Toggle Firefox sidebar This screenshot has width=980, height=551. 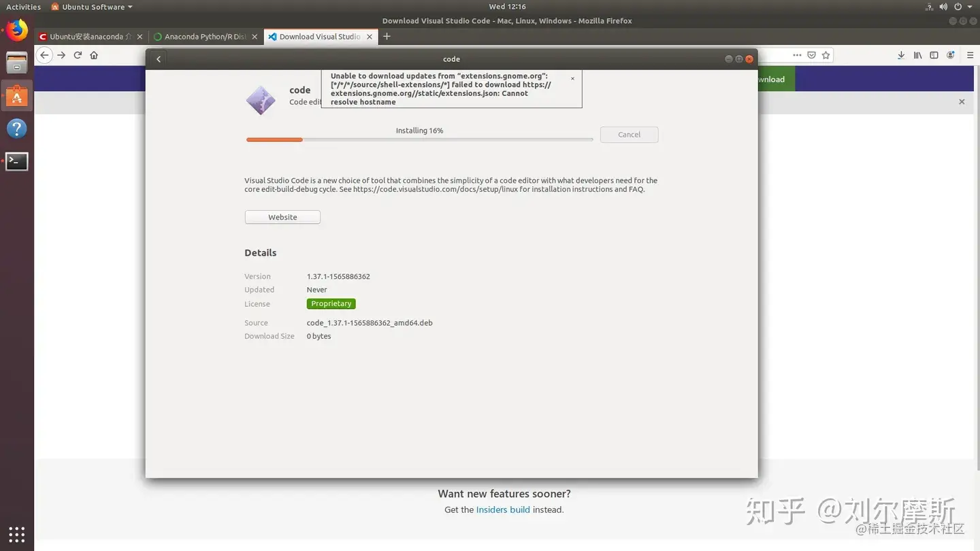pos(934,55)
